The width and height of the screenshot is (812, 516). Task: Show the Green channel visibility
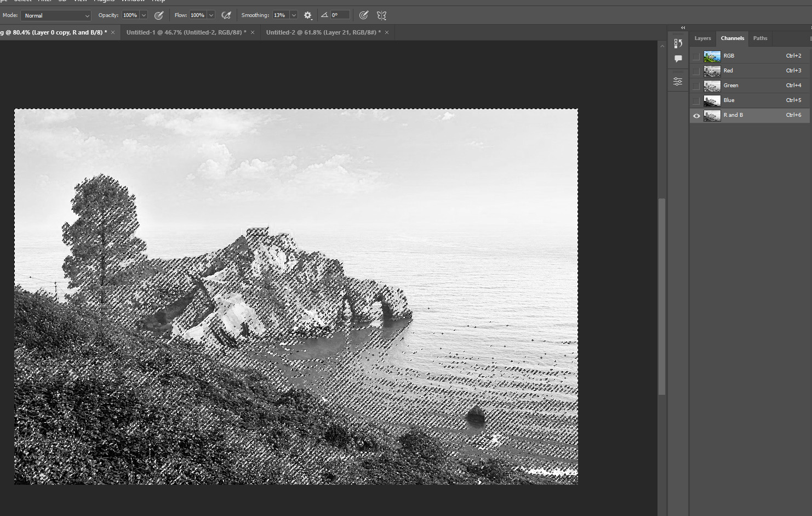point(696,86)
